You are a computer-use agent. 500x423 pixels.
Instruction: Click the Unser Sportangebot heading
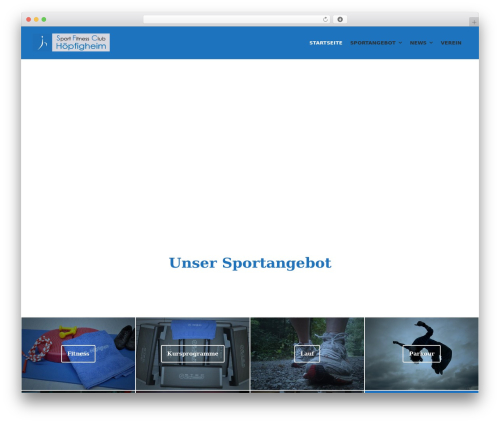pos(250,263)
